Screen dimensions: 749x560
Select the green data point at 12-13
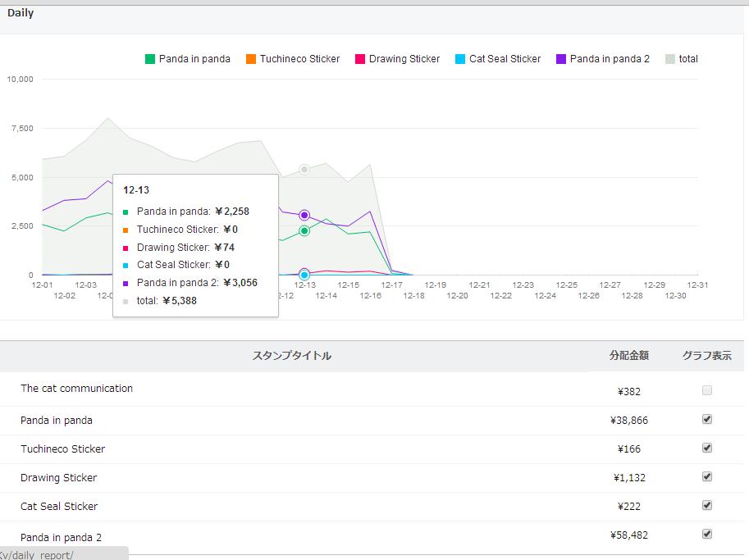[x=304, y=231]
